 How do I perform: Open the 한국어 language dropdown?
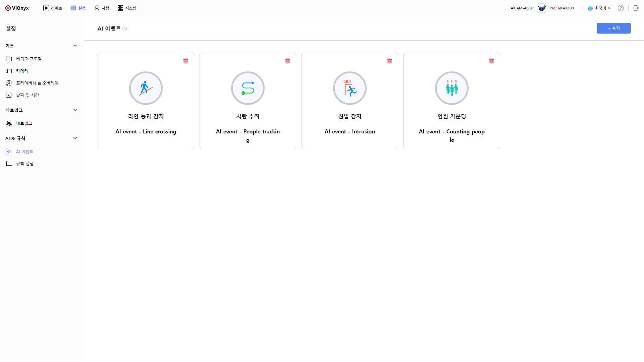coord(599,8)
